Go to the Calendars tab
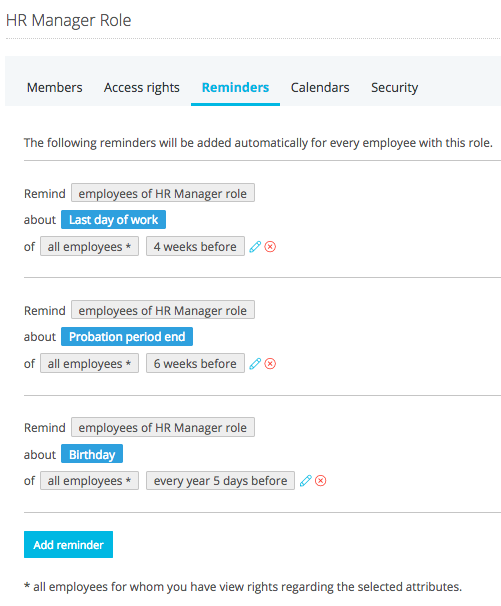This screenshot has height=606, width=501. (320, 87)
